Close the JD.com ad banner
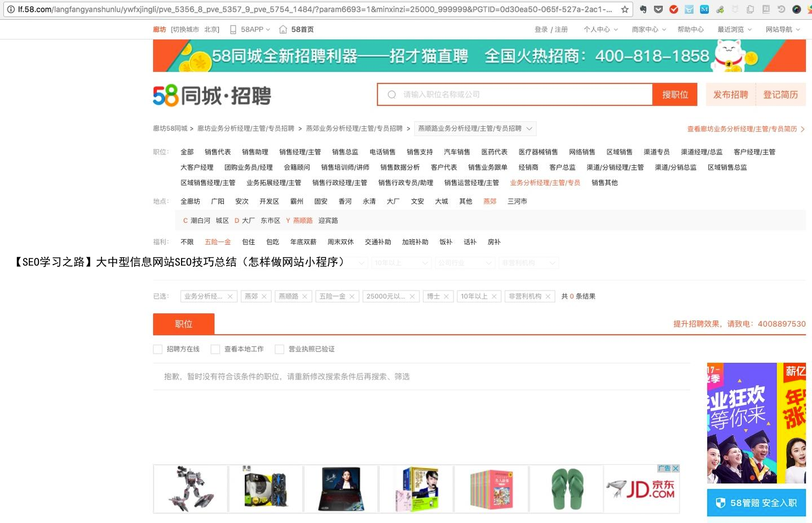812x523 pixels. (676, 468)
